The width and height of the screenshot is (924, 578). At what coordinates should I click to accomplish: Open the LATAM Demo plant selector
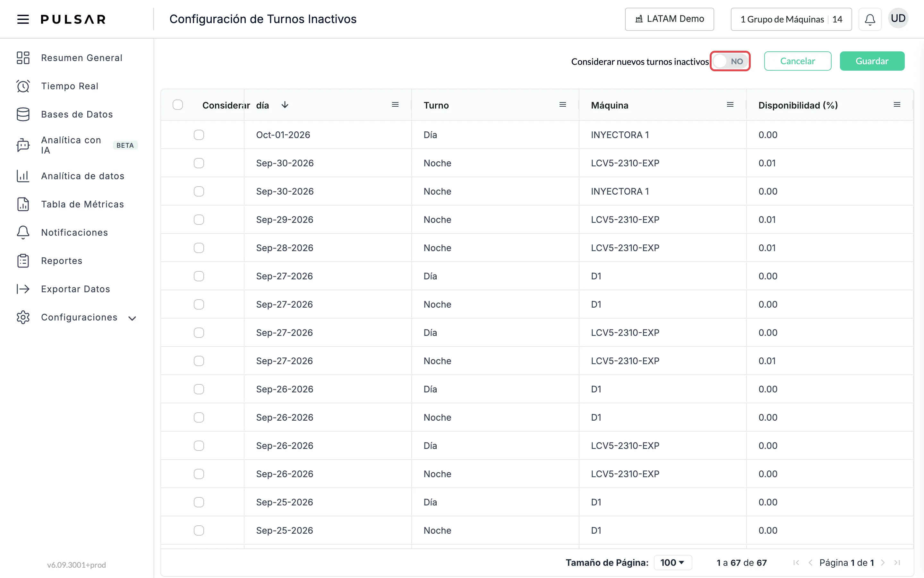[x=669, y=19]
